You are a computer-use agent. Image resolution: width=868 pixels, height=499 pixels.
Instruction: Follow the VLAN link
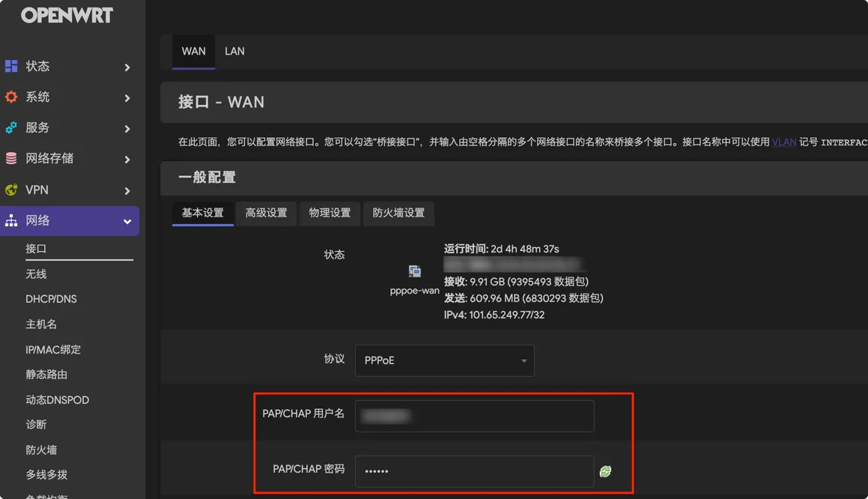(784, 142)
